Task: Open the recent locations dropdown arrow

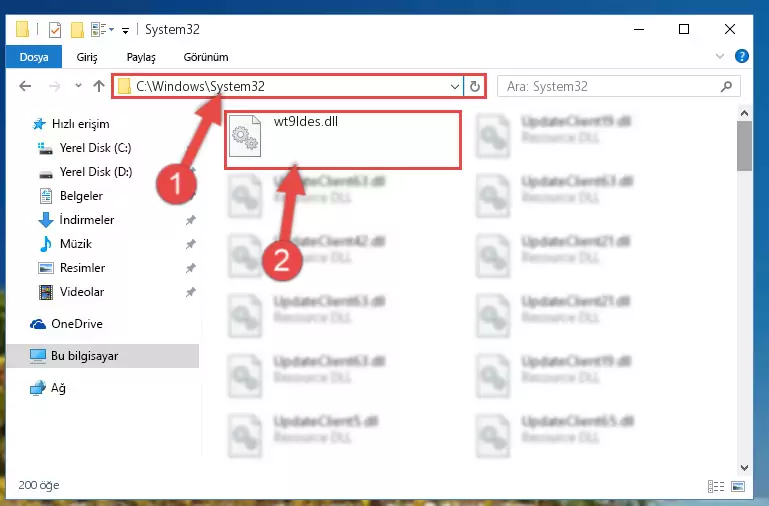Action: click(x=78, y=86)
